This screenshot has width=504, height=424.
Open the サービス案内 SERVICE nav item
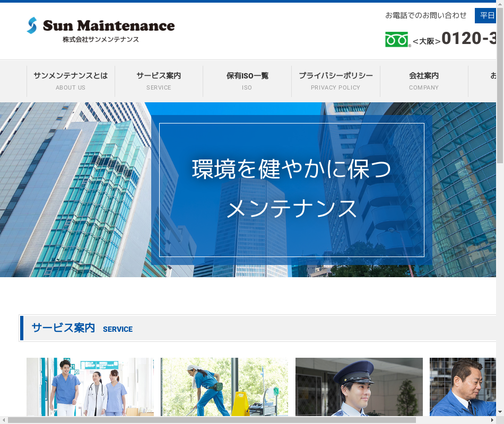pos(159,81)
